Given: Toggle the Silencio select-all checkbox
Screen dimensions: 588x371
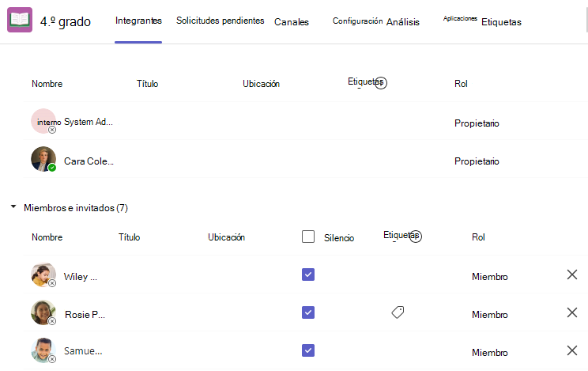Looking at the screenshot, I should 308,237.
